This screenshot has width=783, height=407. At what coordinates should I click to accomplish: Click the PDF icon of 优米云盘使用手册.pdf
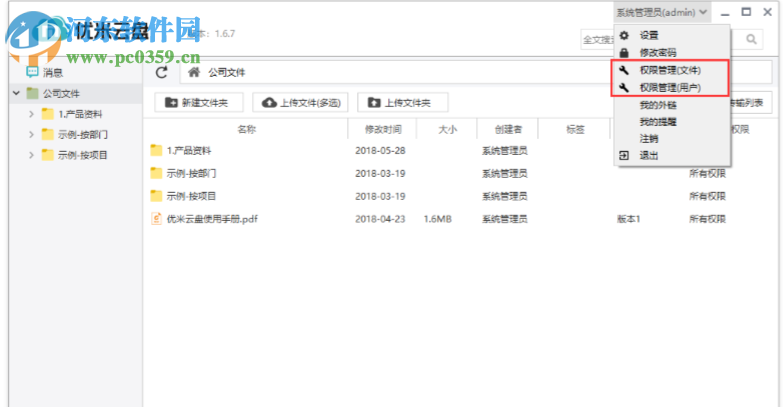156,219
